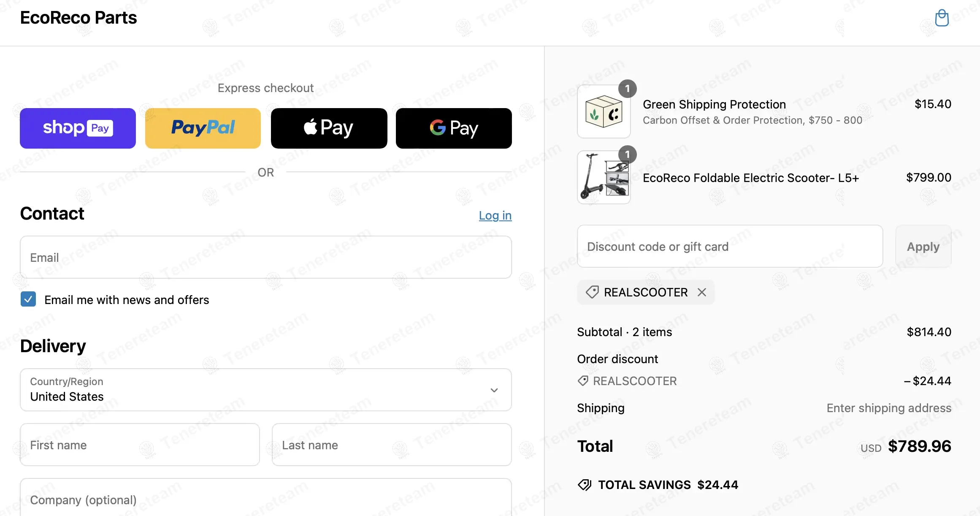This screenshot has width=980, height=516.
Task: Open the shopping bag cart icon
Action: [942, 18]
